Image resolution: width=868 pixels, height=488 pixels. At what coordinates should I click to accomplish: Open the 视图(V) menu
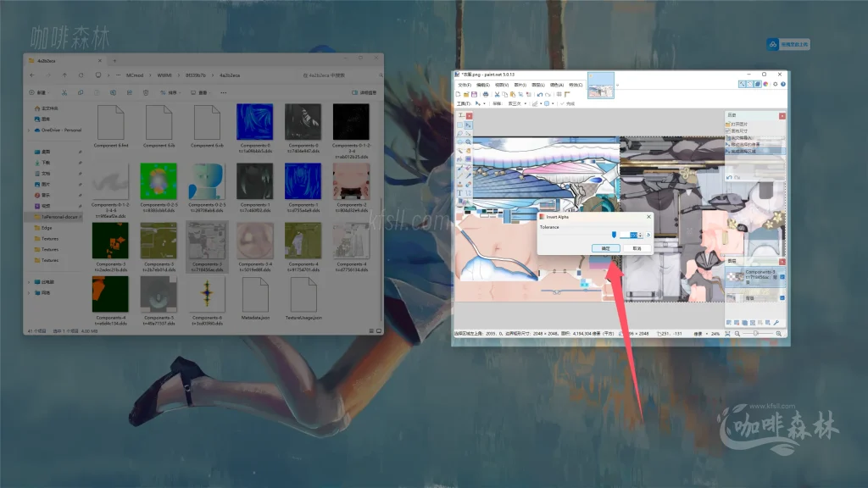coord(502,86)
